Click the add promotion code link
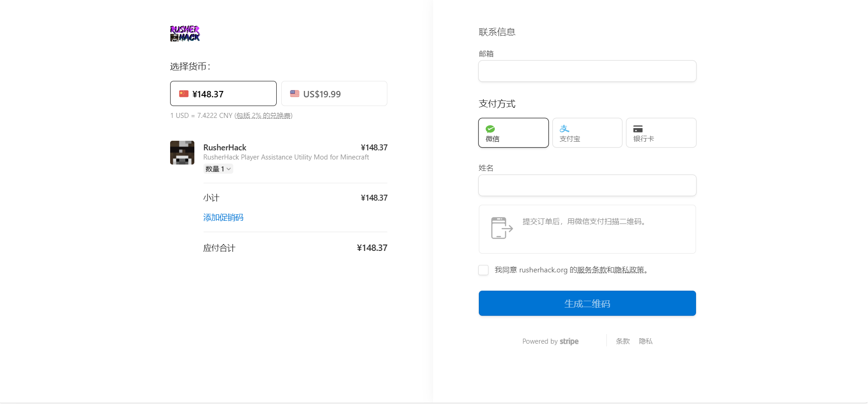This screenshot has width=868, height=404. pyautogui.click(x=223, y=218)
